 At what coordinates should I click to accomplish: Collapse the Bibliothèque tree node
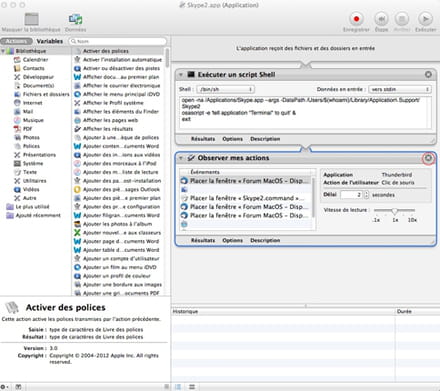[3, 51]
